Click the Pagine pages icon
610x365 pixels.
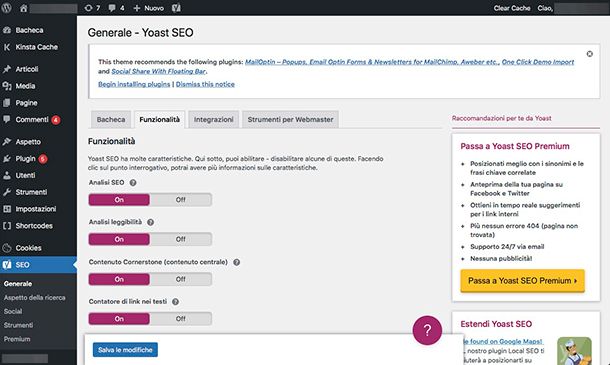(x=7, y=103)
